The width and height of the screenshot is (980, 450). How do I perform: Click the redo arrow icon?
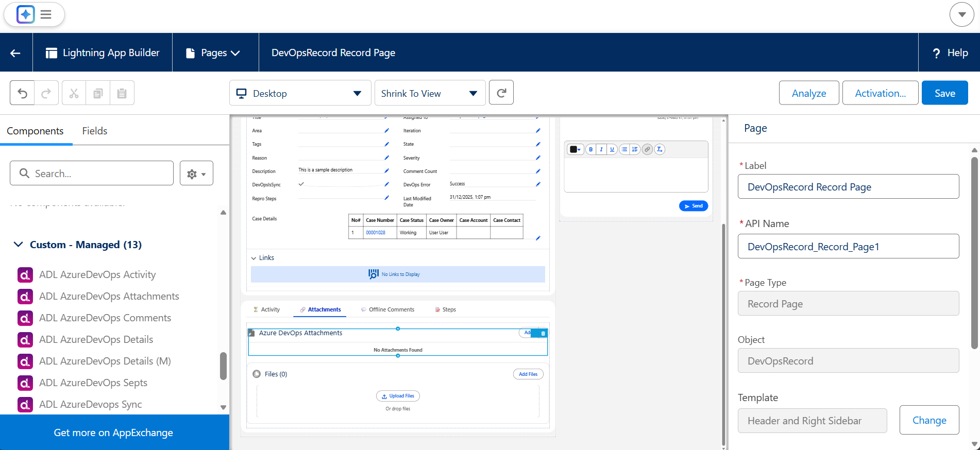click(46, 93)
